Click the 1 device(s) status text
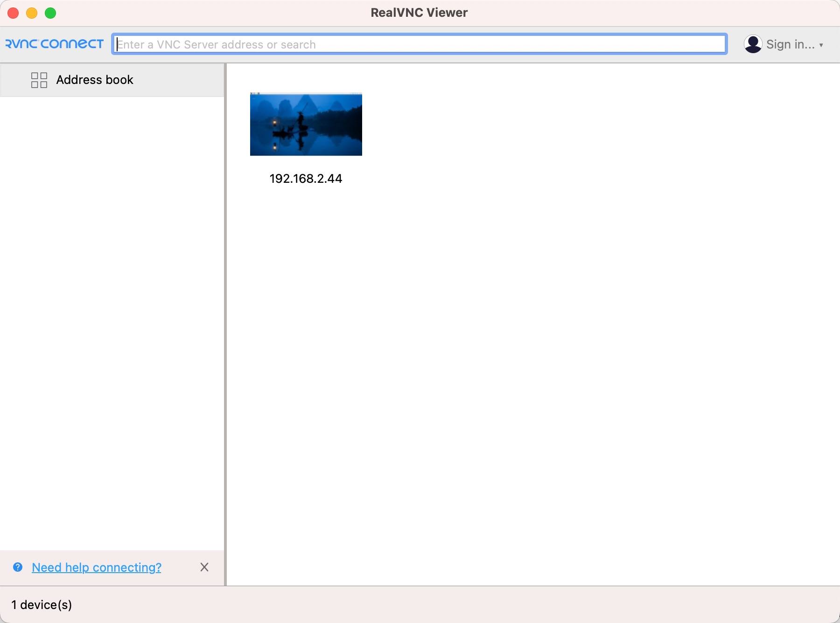The height and width of the screenshot is (623, 840). 42,605
